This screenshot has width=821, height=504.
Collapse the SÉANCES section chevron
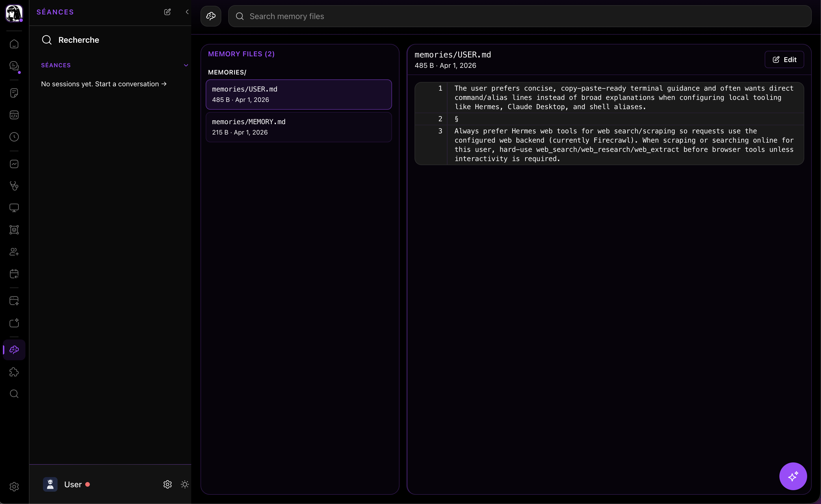click(x=186, y=65)
